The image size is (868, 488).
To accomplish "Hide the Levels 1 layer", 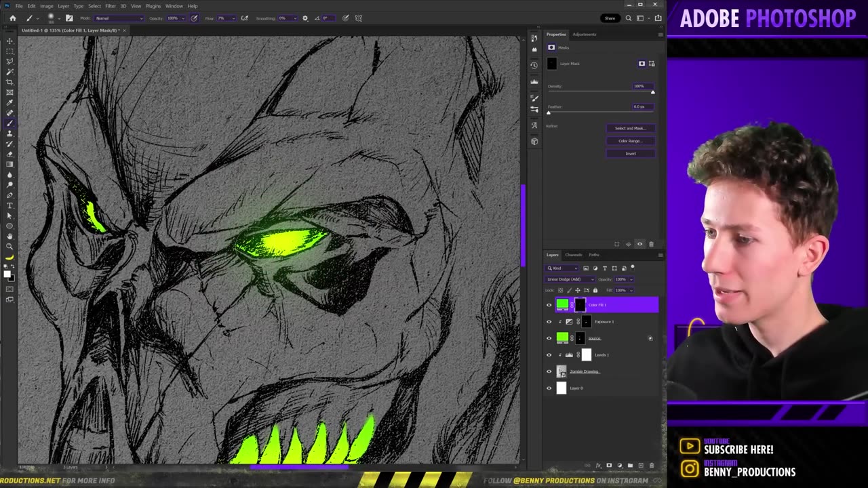I will click(549, 355).
